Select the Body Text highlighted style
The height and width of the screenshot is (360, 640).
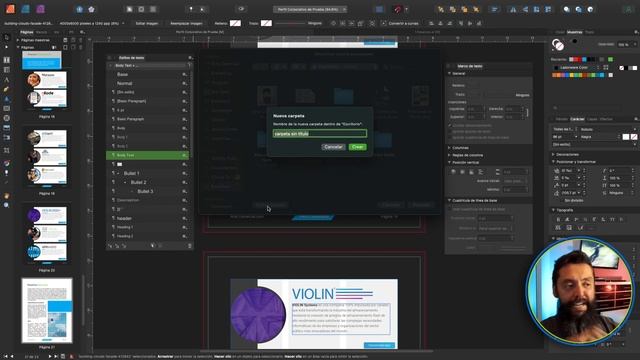pyautogui.click(x=148, y=155)
